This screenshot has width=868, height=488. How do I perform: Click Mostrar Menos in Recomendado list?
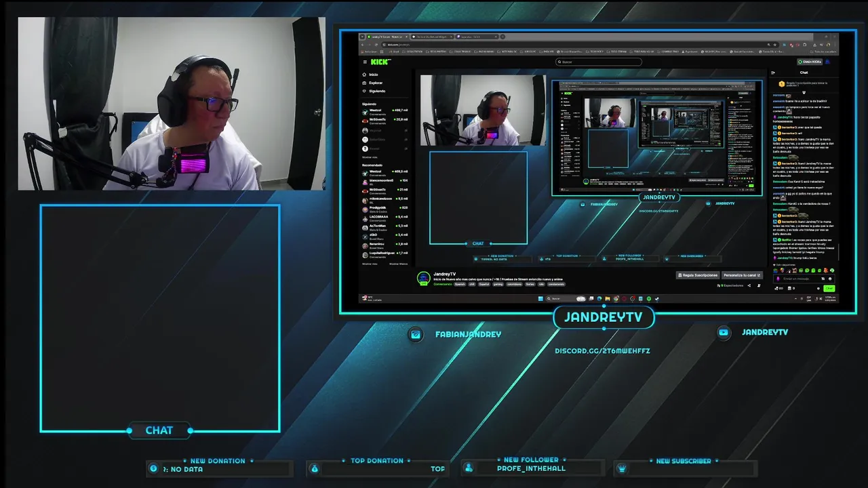pyautogui.click(x=399, y=264)
